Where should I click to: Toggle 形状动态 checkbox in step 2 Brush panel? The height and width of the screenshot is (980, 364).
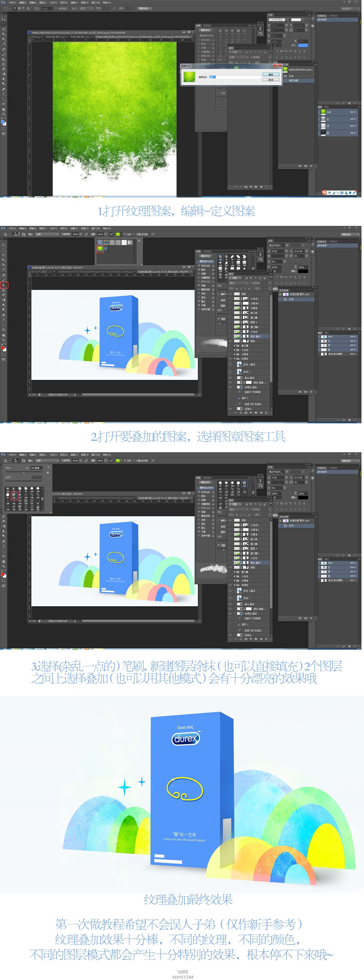click(x=199, y=266)
